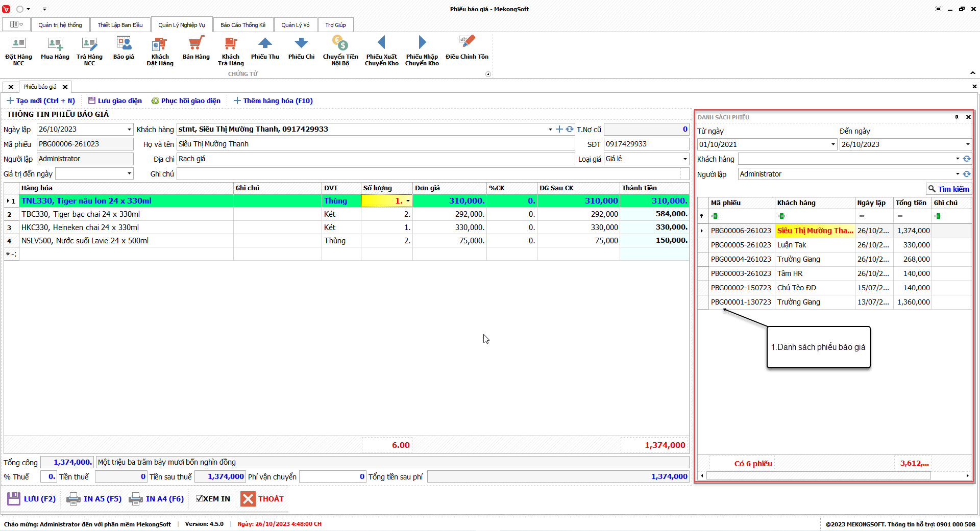
Task: Open the Điều Chỉnh Tồn tool
Action: coord(467,44)
